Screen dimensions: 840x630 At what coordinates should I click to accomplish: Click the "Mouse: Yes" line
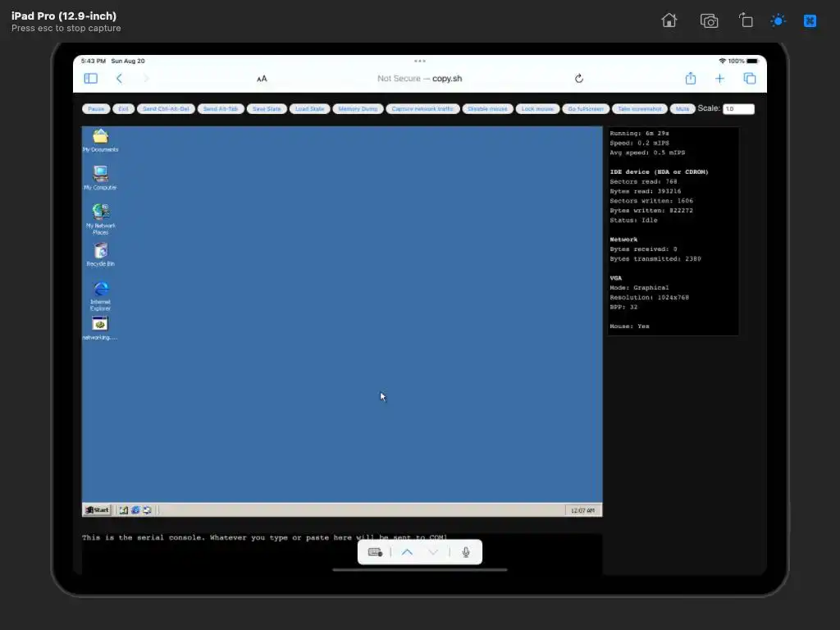pos(629,326)
